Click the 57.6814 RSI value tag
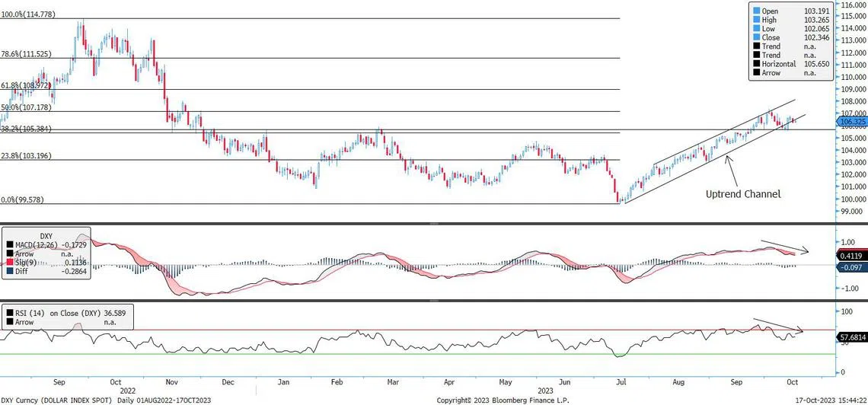868x405 pixels. pyautogui.click(x=852, y=336)
